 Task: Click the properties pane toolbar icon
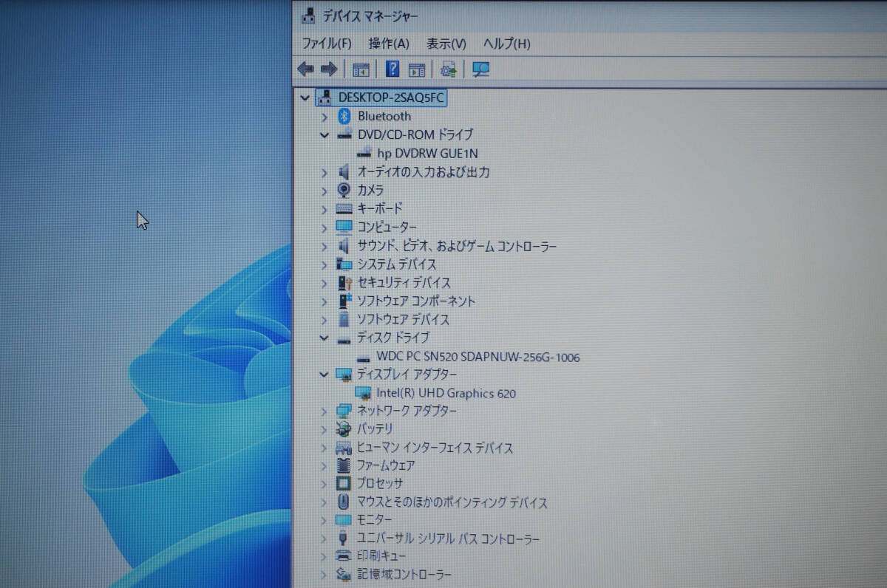(x=417, y=69)
